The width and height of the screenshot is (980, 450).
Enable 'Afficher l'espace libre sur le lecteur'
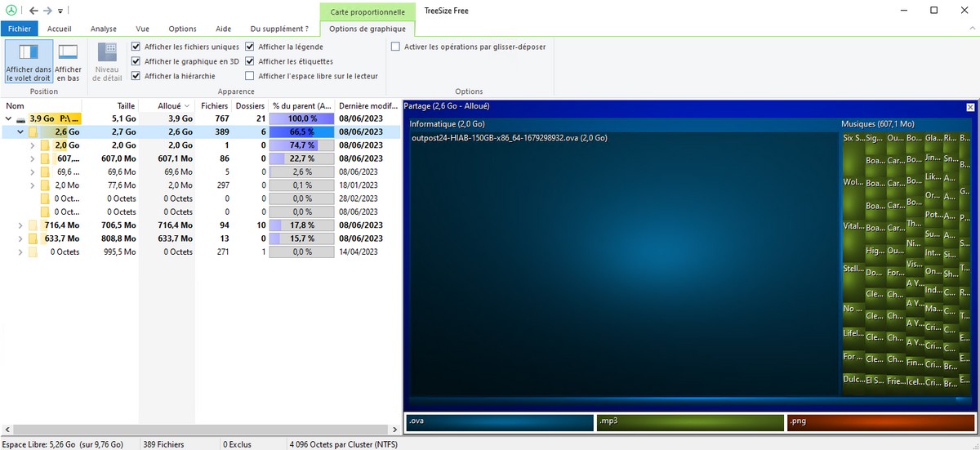[x=250, y=76]
